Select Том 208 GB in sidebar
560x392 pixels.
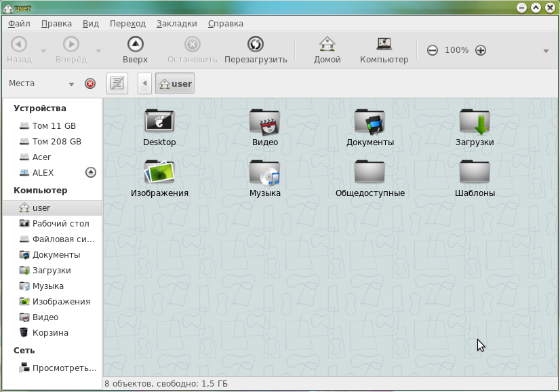56,142
